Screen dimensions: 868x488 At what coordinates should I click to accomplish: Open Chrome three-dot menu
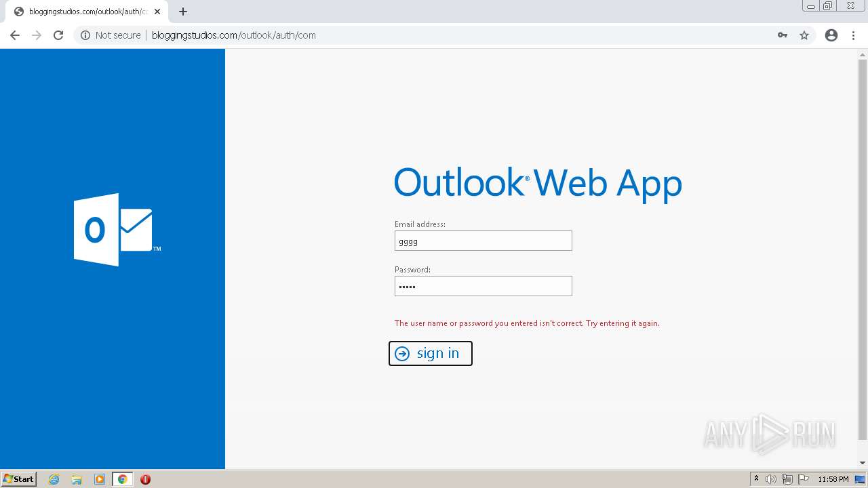coord(853,35)
